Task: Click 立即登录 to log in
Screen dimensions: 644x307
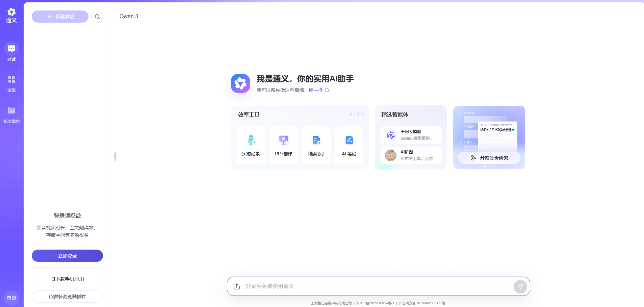Action: (x=67, y=256)
